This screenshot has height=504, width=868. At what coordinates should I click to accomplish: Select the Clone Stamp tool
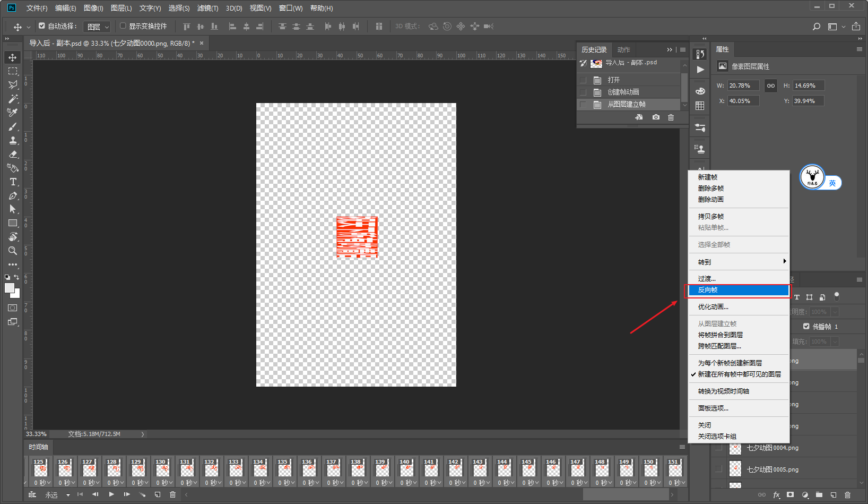13,140
